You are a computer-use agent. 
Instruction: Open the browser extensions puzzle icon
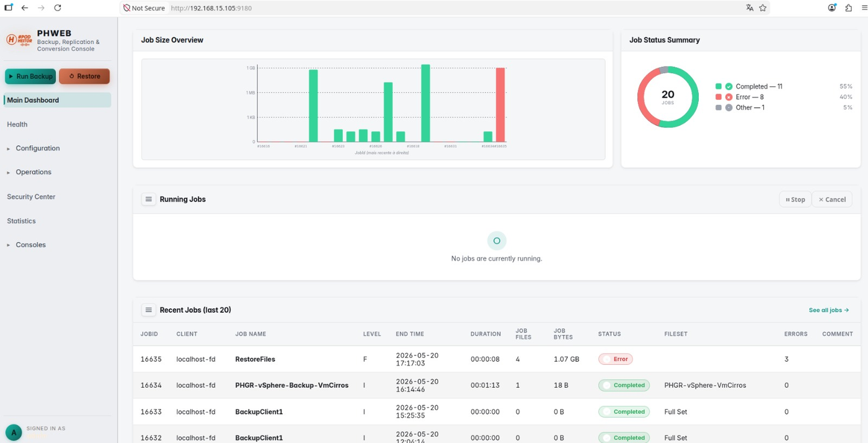pos(848,8)
